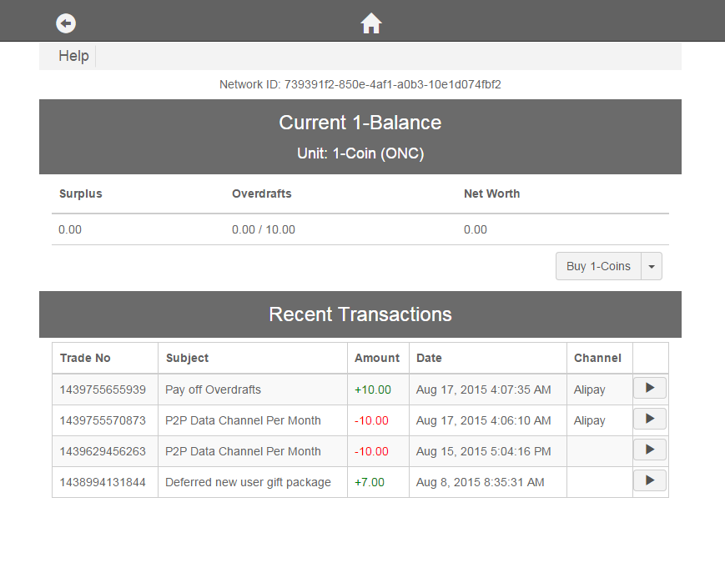Image resolution: width=725 pixels, height=588 pixels.
Task: Click the Recent Transactions heading
Action: (360, 314)
